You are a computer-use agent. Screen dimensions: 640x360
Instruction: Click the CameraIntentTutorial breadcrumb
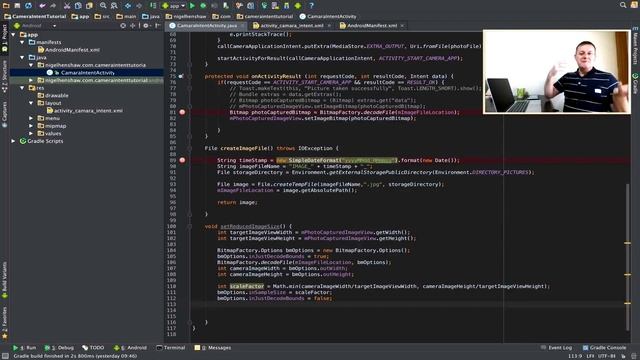(x=36, y=17)
